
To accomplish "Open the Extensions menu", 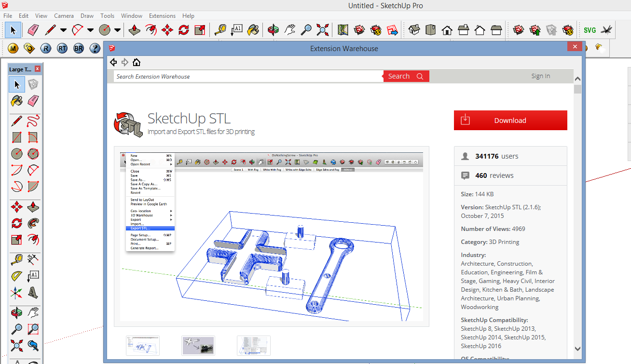I will (x=162, y=15).
